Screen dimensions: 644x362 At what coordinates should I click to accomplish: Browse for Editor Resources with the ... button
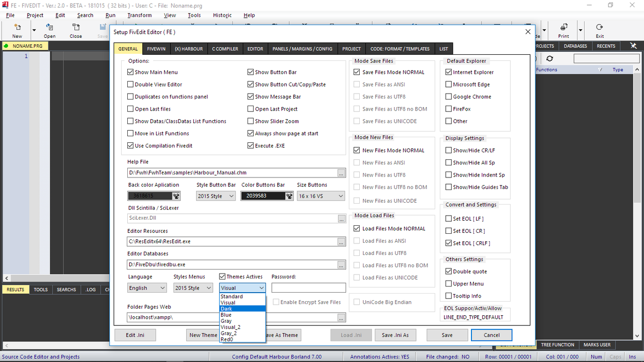click(342, 242)
